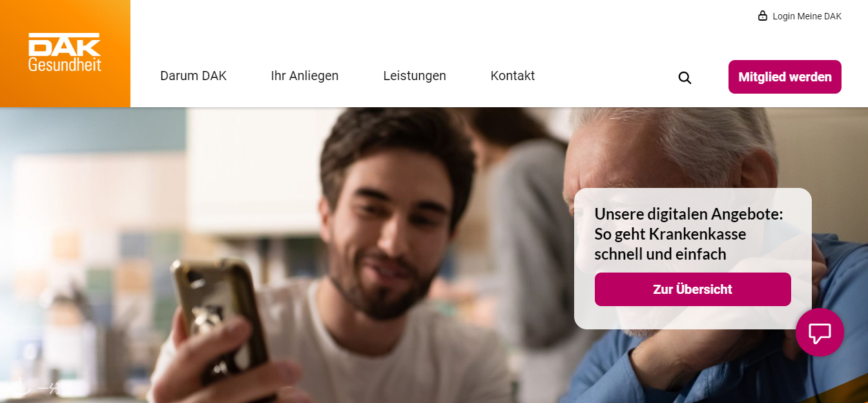868x403 pixels.
Task: Click the padlock icon beside Login
Action: pyautogui.click(x=763, y=15)
